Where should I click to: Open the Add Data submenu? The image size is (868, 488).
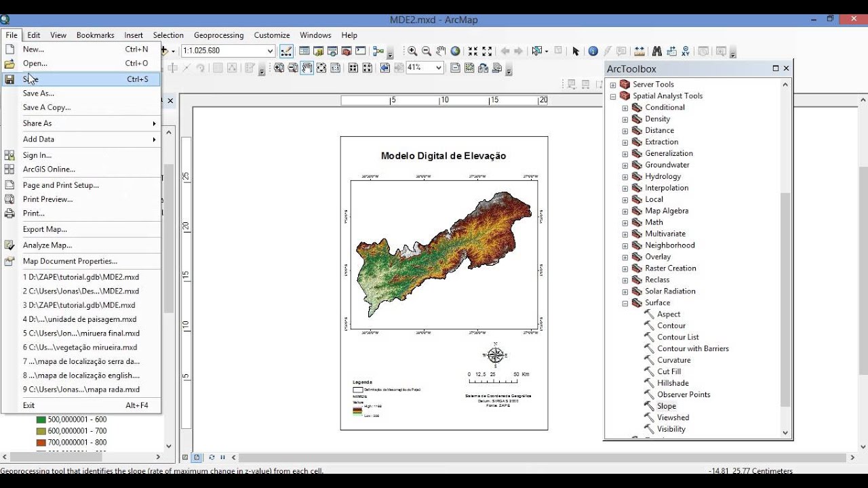[81, 139]
